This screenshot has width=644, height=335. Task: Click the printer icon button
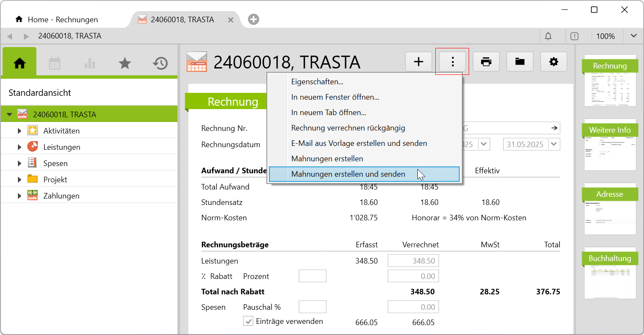486,62
